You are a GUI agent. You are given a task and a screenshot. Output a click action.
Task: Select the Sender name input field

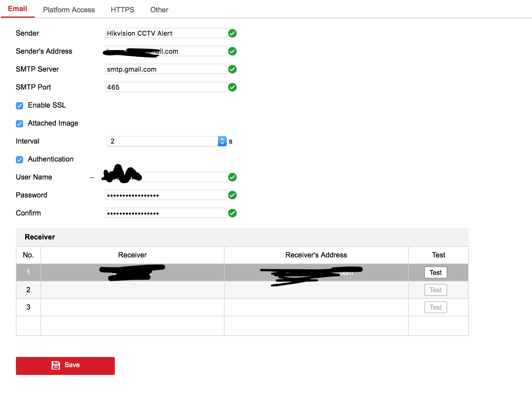point(166,33)
